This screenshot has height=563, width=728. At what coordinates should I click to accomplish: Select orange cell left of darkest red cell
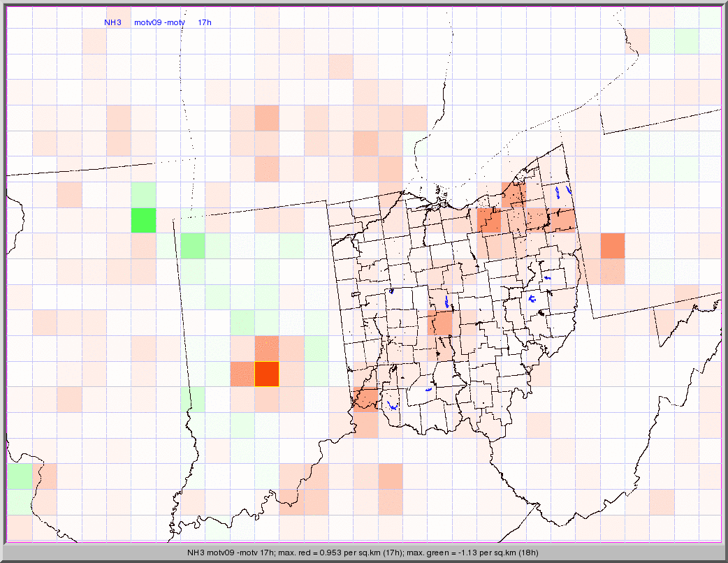242,374
